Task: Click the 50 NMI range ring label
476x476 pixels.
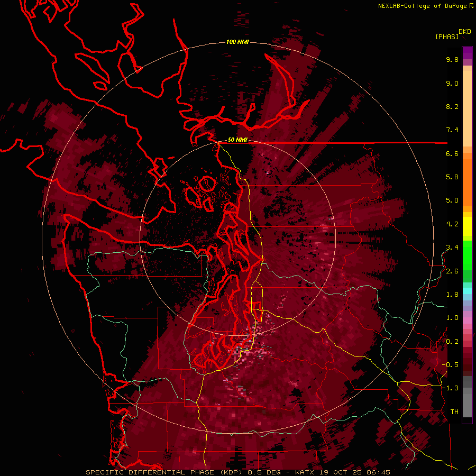Action: 237,140
